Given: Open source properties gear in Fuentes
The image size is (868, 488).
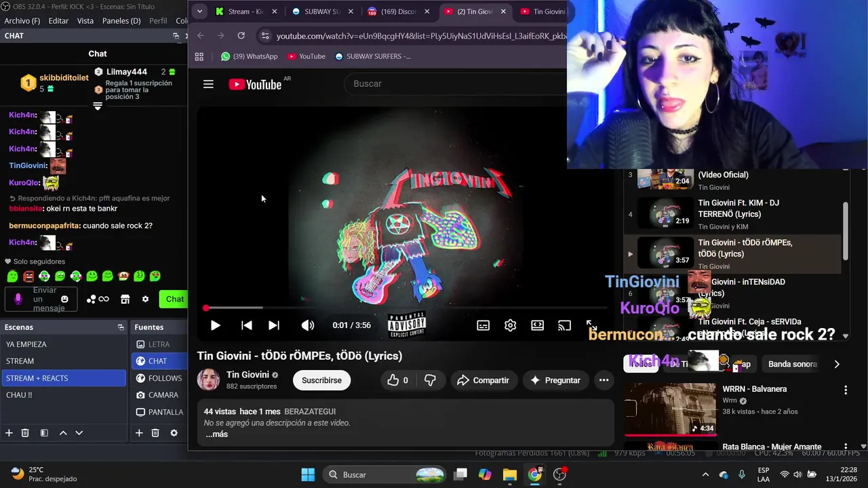Looking at the screenshot, I should 174,433.
